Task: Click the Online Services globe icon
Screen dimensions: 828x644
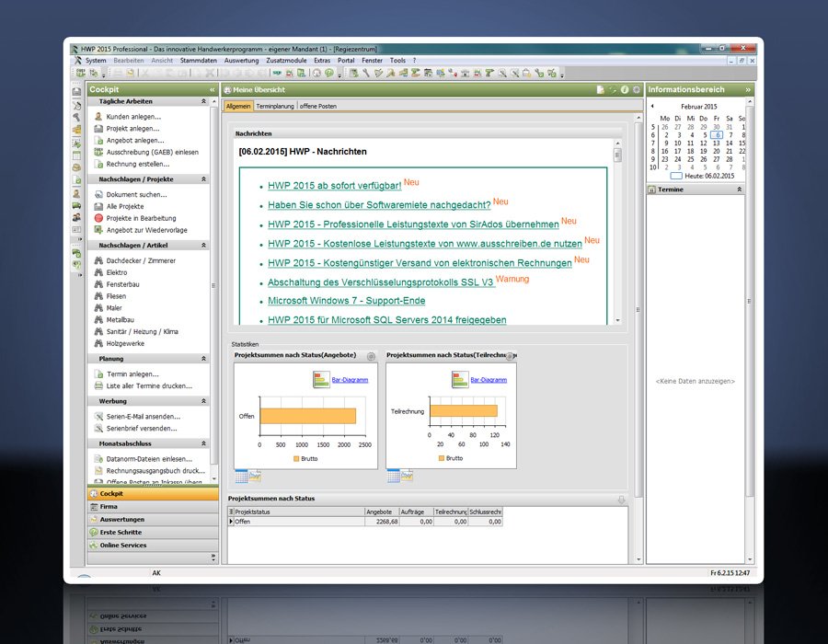Action: (x=93, y=545)
